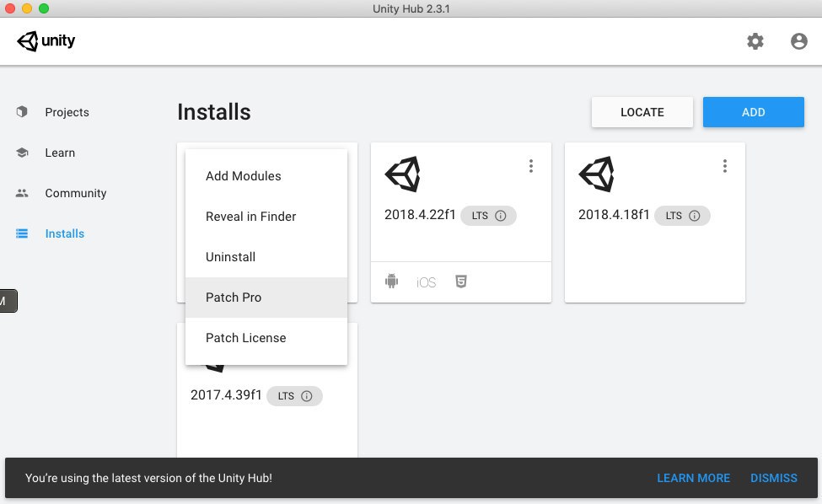Viewport: 822px width, 504px height.
Task: Dismiss the Unity Hub update notification
Action: [774, 478]
